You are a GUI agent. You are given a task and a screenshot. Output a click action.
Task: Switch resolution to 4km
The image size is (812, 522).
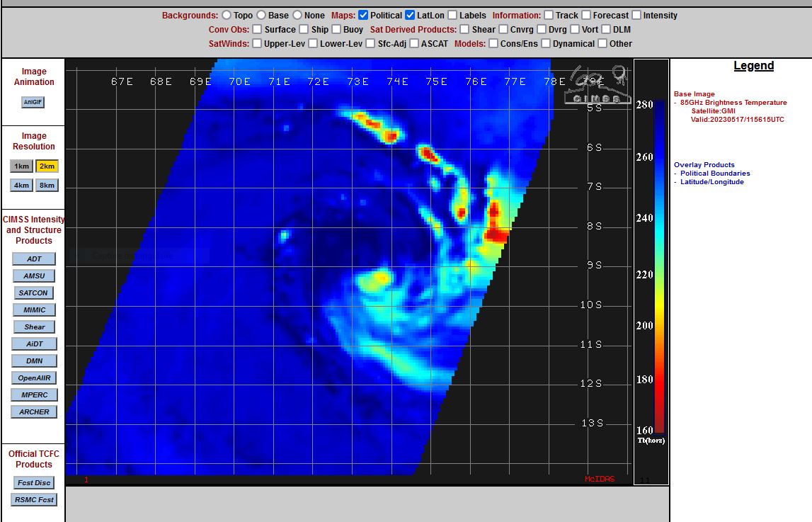[22, 185]
